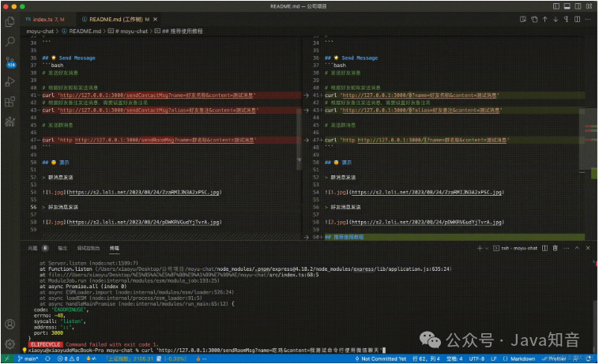Create a new terminal with plus icon
The height and width of the screenshot is (364, 599).
coord(480,249)
